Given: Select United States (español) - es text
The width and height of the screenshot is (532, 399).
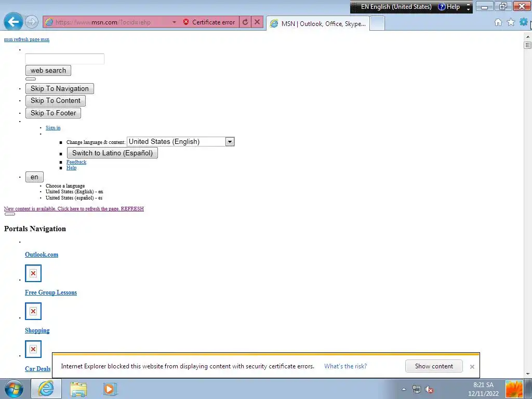Looking at the screenshot, I should 74,198.
